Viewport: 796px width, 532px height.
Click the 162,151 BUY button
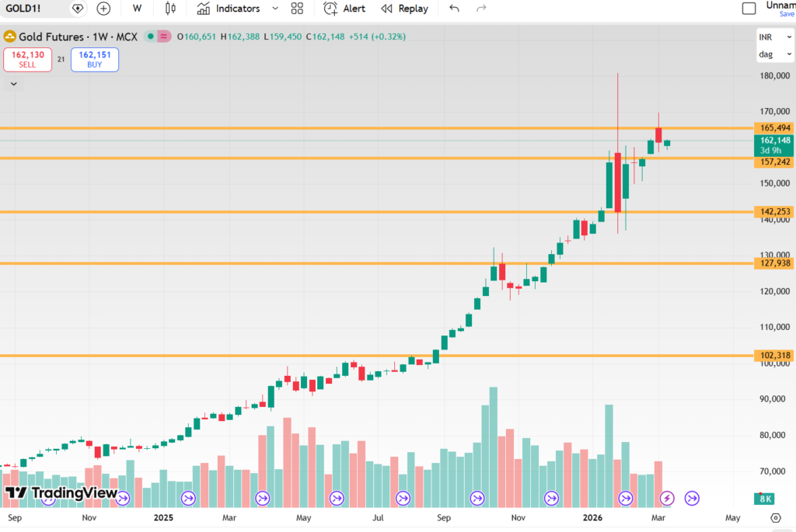(95, 60)
